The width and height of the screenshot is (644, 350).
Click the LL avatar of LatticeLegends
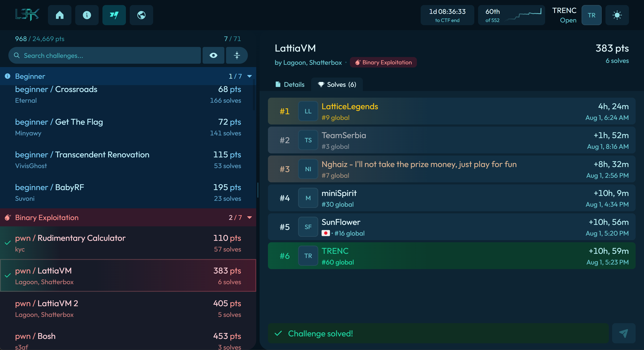[x=308, y=111]
